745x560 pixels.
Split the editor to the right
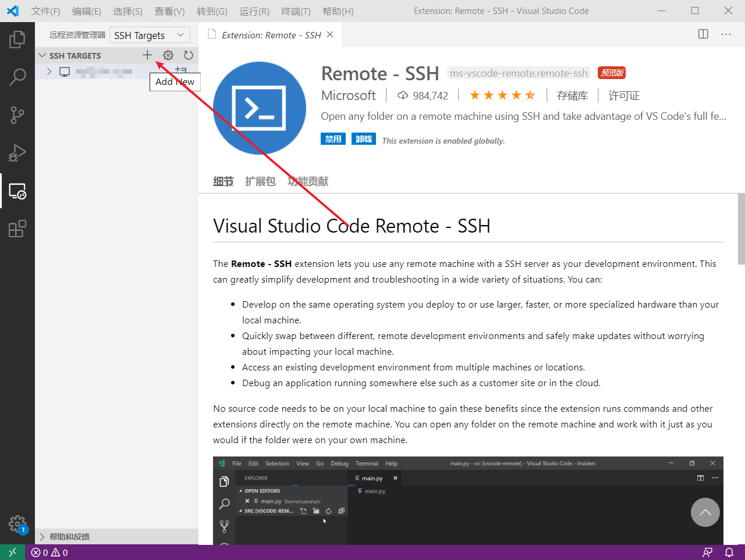tap(703, 34)
